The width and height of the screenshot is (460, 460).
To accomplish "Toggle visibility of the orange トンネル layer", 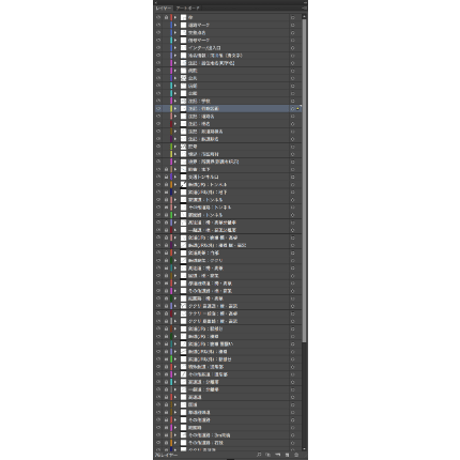I will 158,185.
